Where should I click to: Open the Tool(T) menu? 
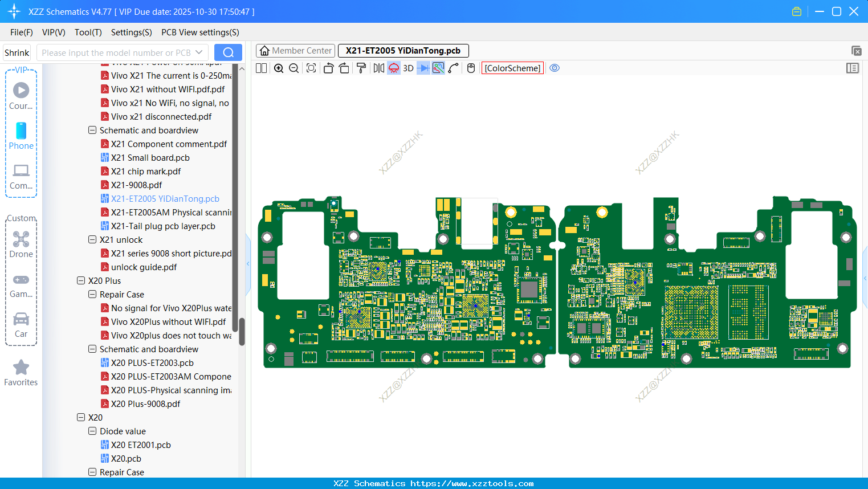(x=88, y=32)
